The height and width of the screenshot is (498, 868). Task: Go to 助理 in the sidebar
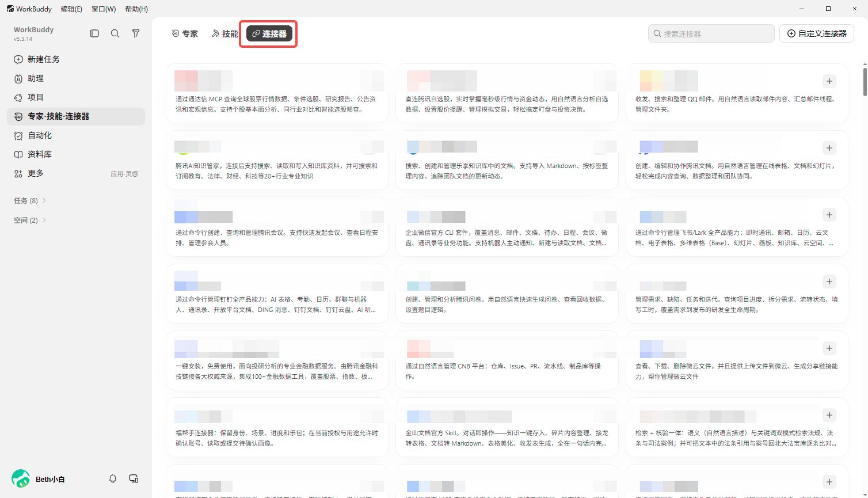click(x=76, y=78)
